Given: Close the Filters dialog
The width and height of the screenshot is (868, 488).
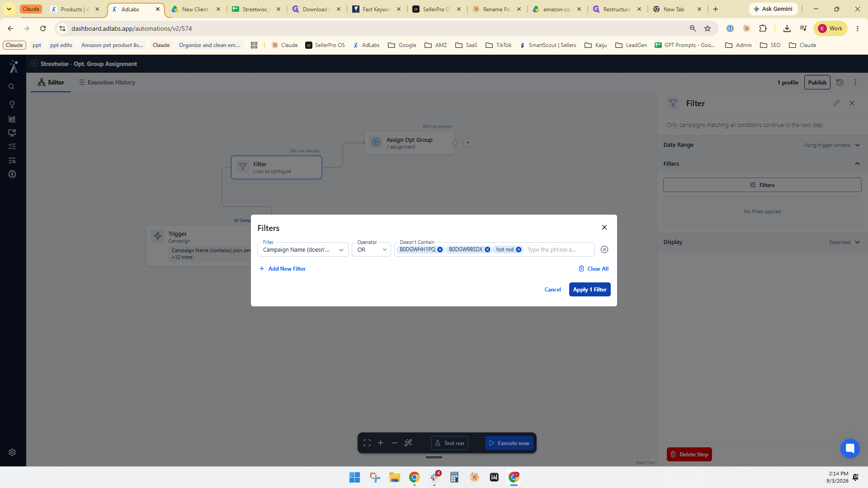Looking at the screenshot, I should [604, 227].
